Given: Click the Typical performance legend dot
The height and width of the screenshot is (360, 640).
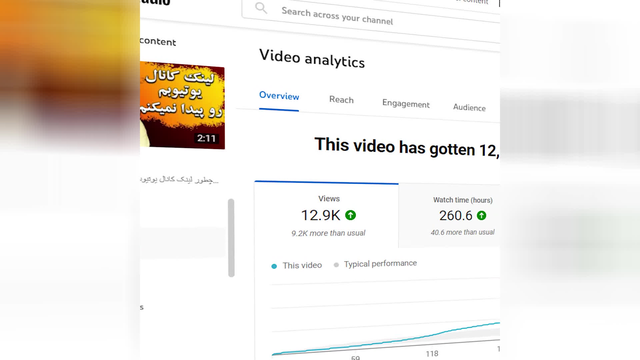Looking at the screenshot, I should point(336,265).
